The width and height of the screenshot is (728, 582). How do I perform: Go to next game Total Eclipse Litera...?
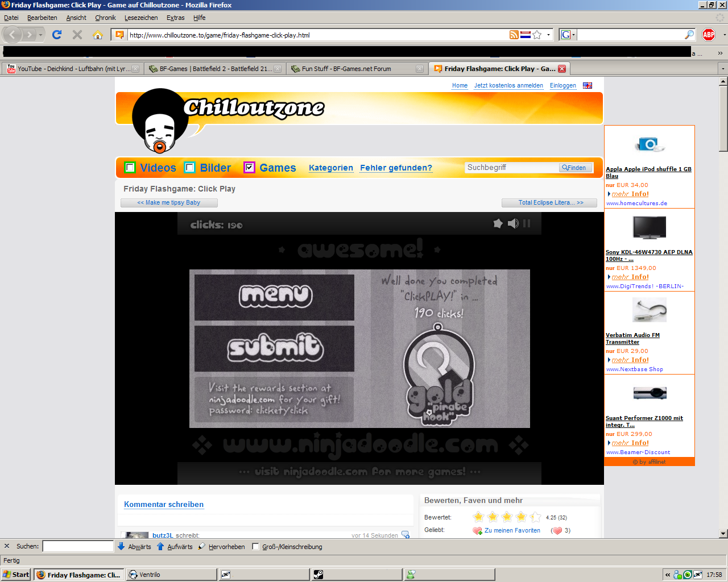[549, 202]
